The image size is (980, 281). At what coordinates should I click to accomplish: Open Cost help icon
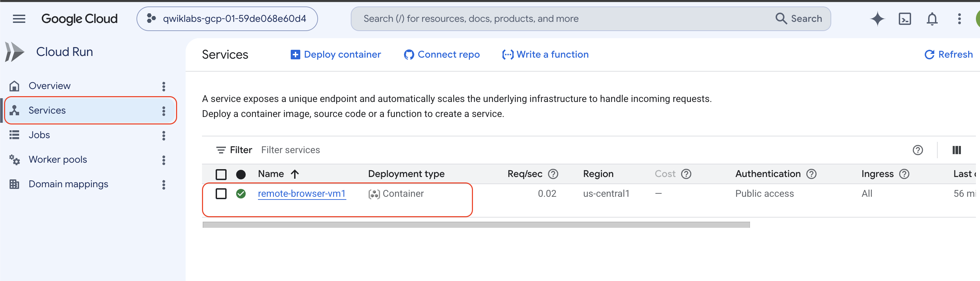click(686, 174)
